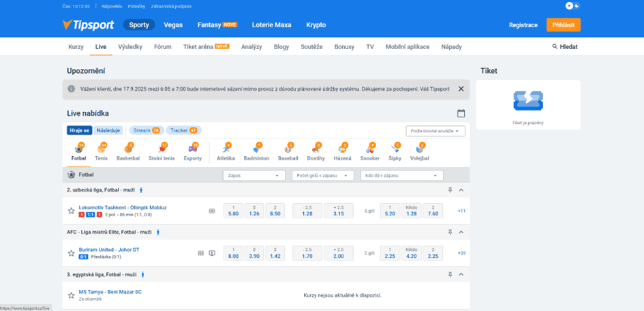
Task: Toggle the Následuje filter
Action: (108, 130)
